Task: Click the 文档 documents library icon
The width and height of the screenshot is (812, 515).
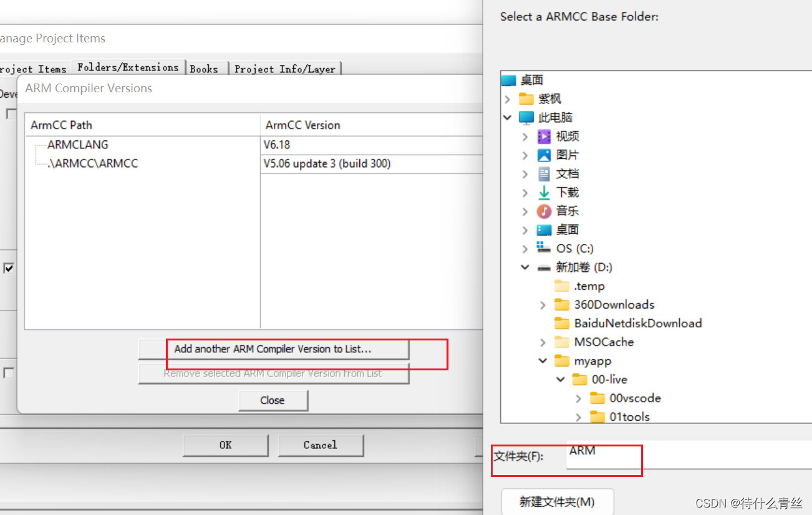Action: [x=544, y=173]
